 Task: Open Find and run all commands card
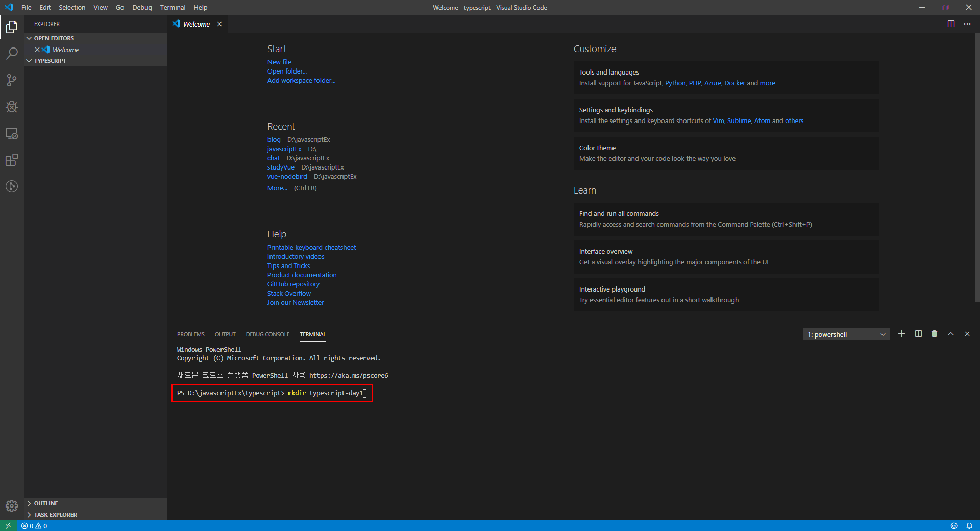point(726,219)
